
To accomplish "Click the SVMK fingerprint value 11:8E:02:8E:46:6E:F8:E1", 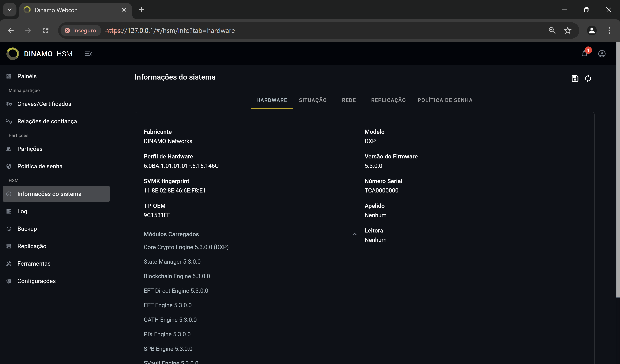I will (175, 190).
